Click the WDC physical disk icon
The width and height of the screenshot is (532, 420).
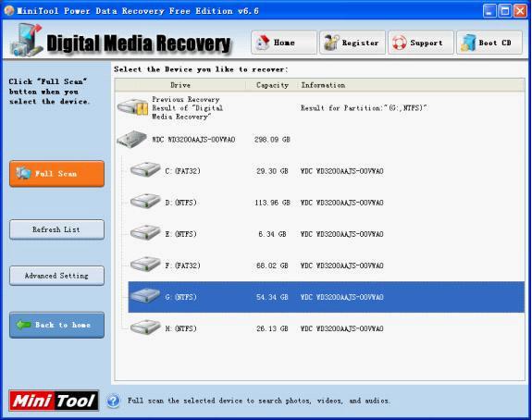[x=131, y=139]
